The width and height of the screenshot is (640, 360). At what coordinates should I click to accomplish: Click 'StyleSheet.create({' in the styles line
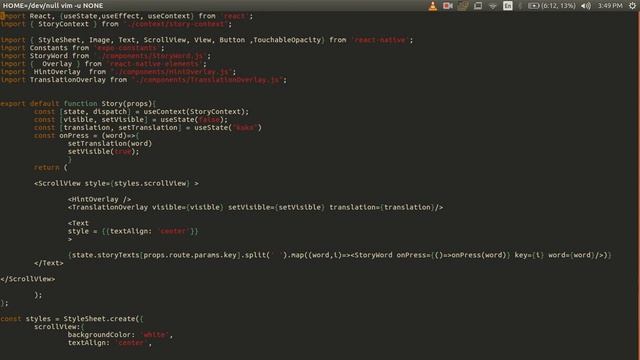click(x=103, y=319)
